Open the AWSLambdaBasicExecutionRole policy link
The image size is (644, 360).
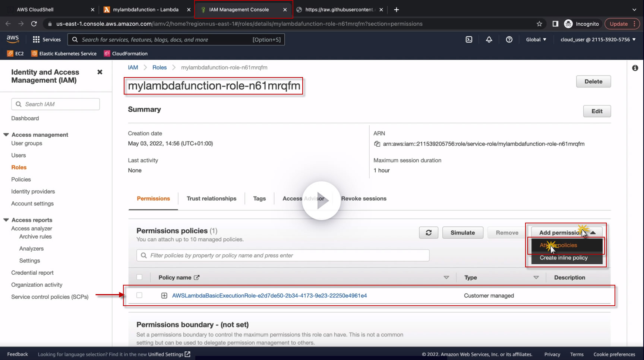[269, 296]
